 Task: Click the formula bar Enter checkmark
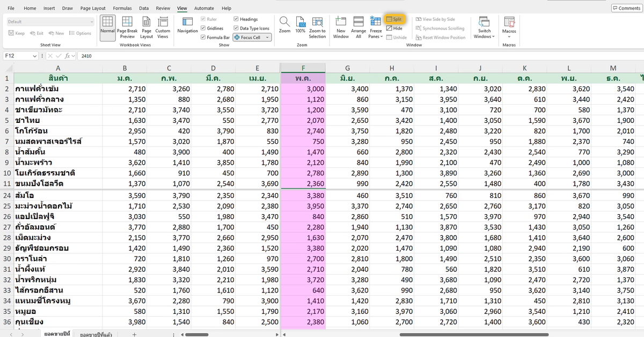click(x=59, y=56)
